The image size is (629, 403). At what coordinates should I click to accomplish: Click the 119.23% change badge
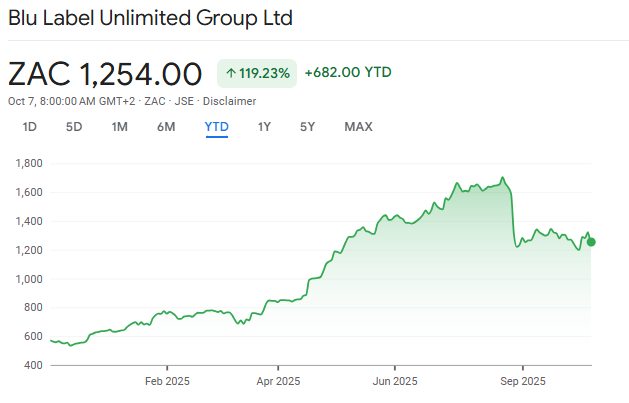[x=257, y=73]
